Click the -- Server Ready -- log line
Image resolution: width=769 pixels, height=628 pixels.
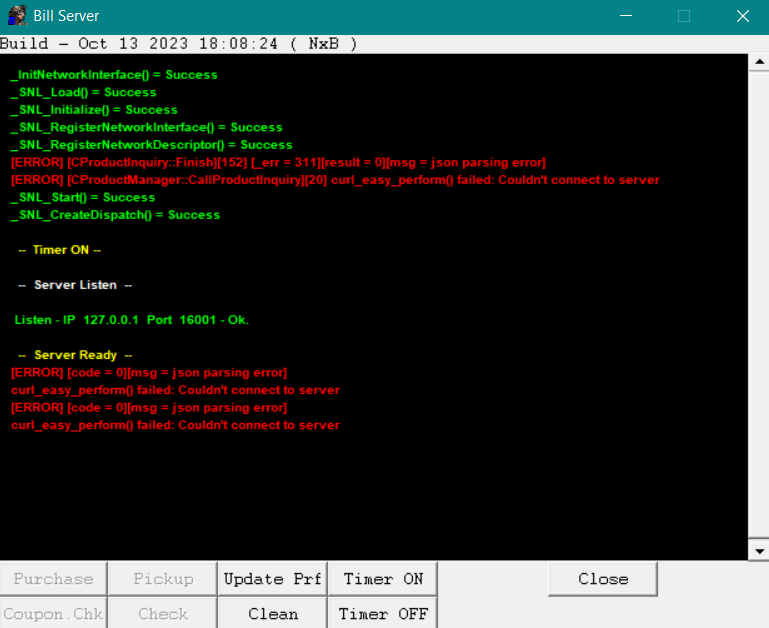click(75, 355)
